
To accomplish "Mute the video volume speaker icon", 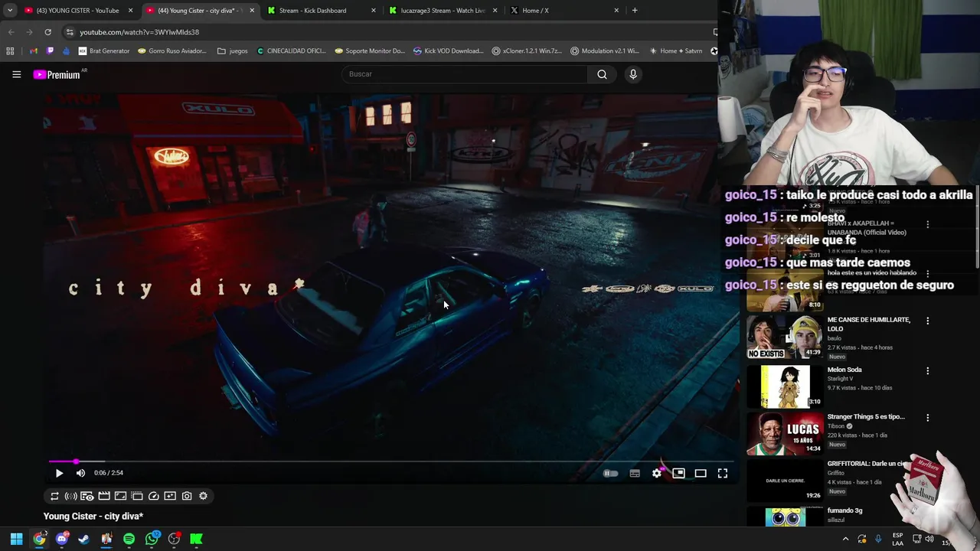I will 80,473.
